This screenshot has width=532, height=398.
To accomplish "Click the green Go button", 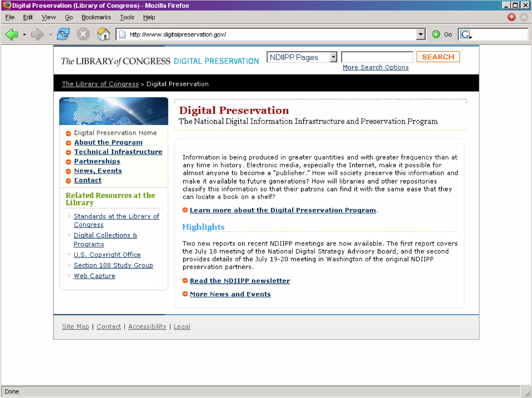I will (x=442, y=34).
